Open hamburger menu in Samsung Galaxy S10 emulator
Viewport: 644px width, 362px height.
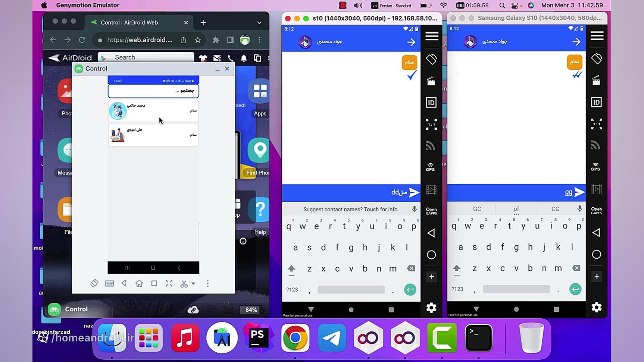tap(597, 35)
